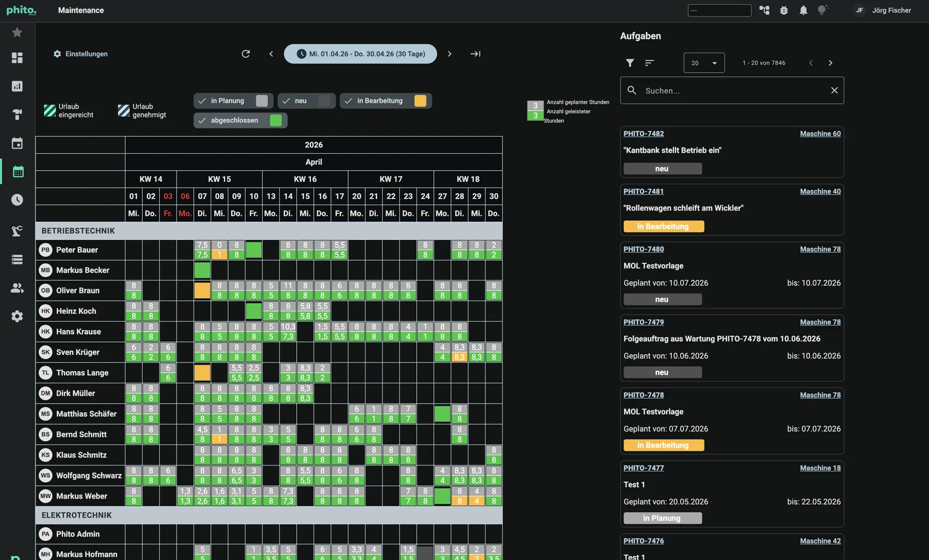
Task: Open the hierarchy tree icon in header
Action: pyautogui.click(x=764, y=10)
